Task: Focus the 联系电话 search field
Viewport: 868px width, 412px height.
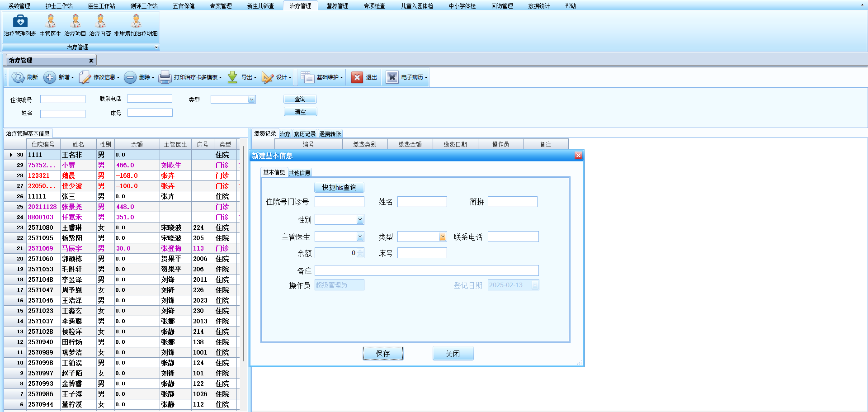Action: click(150, 99)
